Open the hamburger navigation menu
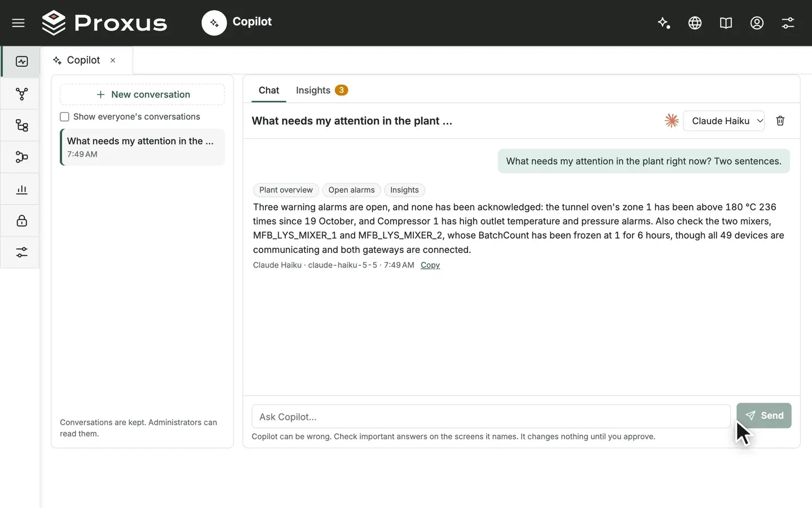 point(19,23)
